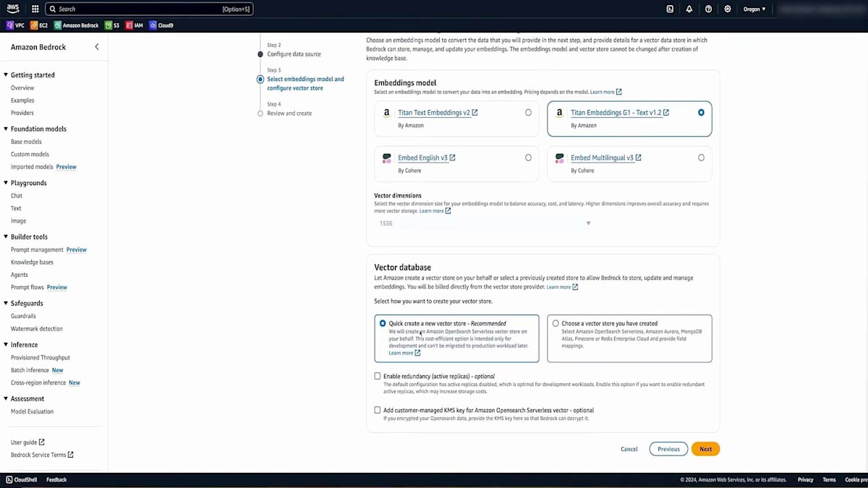Screen dimensions: 868x488
Task: Check Add customer-managed KMS key option
Action: coord(378,410)
